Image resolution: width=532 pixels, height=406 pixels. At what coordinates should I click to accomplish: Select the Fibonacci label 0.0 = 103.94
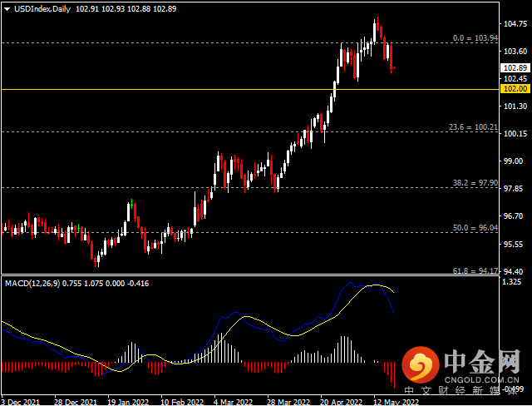475,38
